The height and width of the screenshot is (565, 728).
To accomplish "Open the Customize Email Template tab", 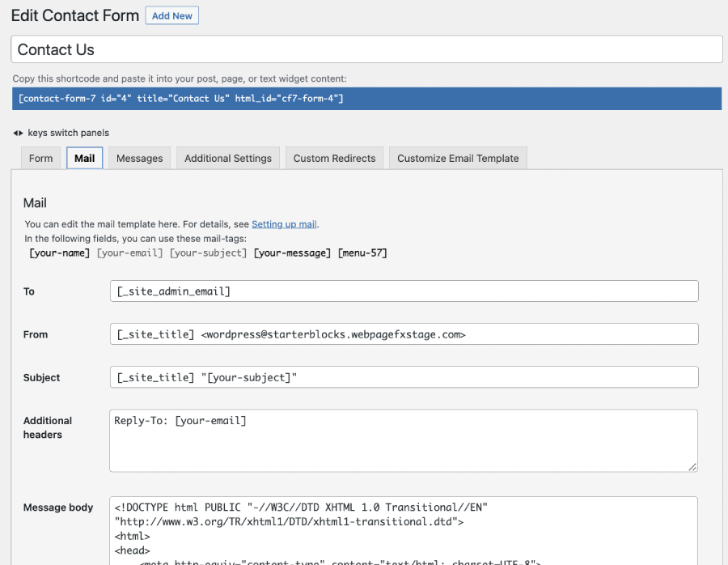I will [458, 158].
